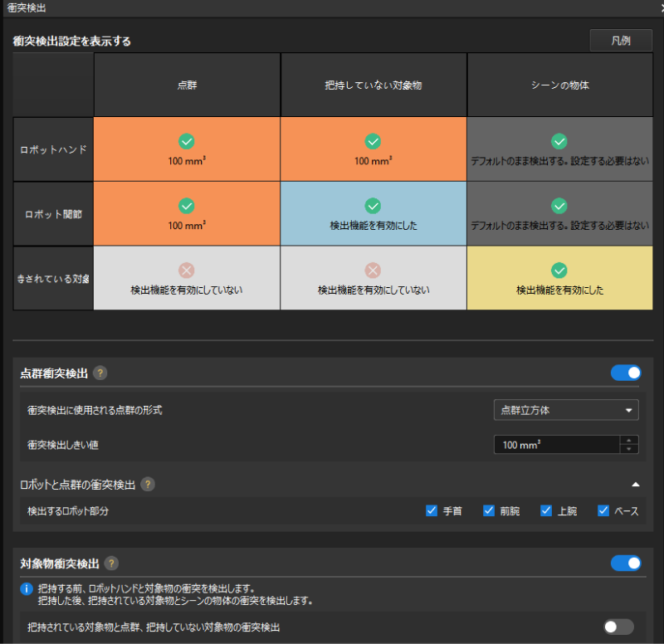Click green check in ロボットハンド シーンの物体 cell
Screen dimensions: 664x644
point(559,141)
